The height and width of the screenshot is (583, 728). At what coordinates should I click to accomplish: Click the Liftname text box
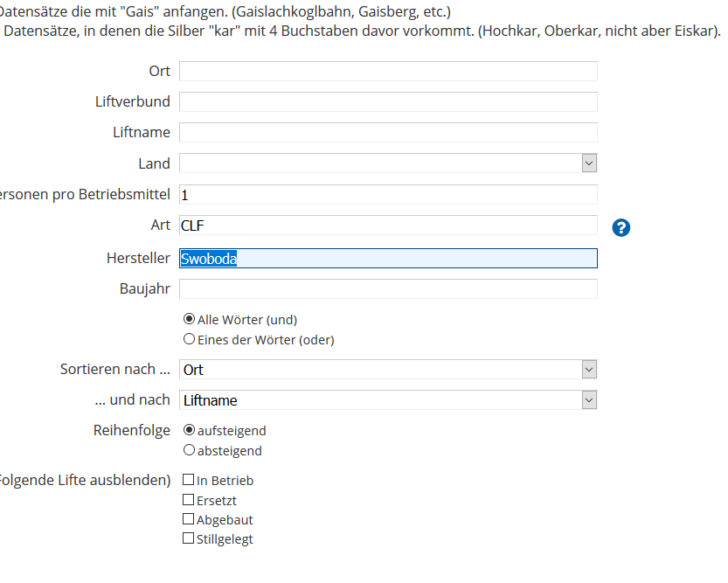tap(388, 132)
